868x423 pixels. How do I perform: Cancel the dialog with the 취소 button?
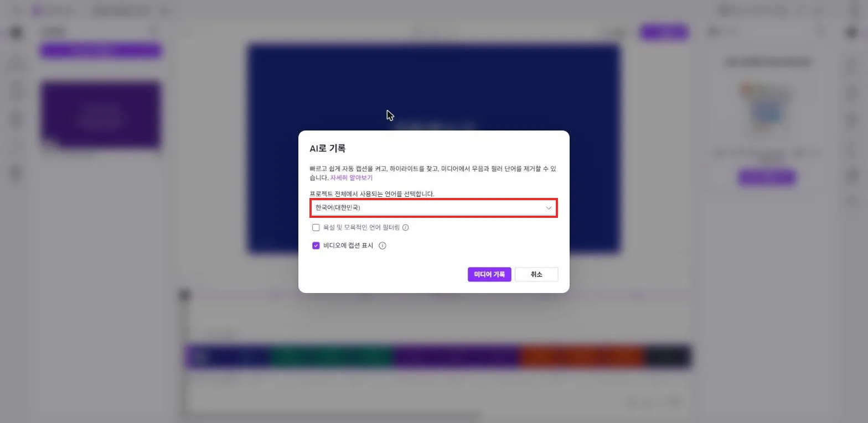point(536,274)
